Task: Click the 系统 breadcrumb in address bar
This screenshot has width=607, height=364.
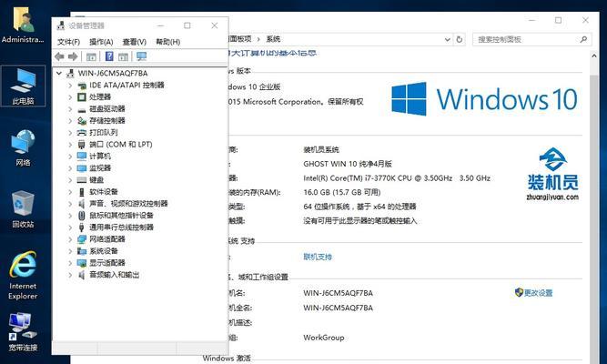Action: 273,39
